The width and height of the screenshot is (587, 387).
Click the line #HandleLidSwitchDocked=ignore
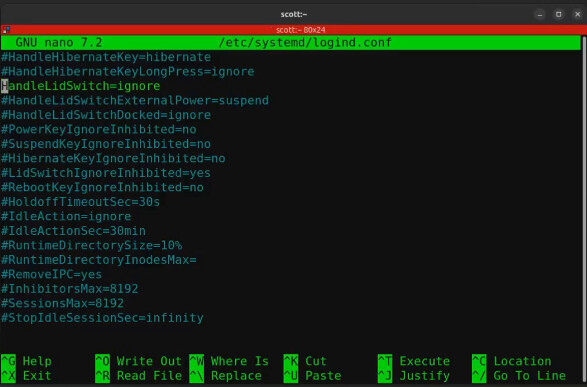click(106, 115)
